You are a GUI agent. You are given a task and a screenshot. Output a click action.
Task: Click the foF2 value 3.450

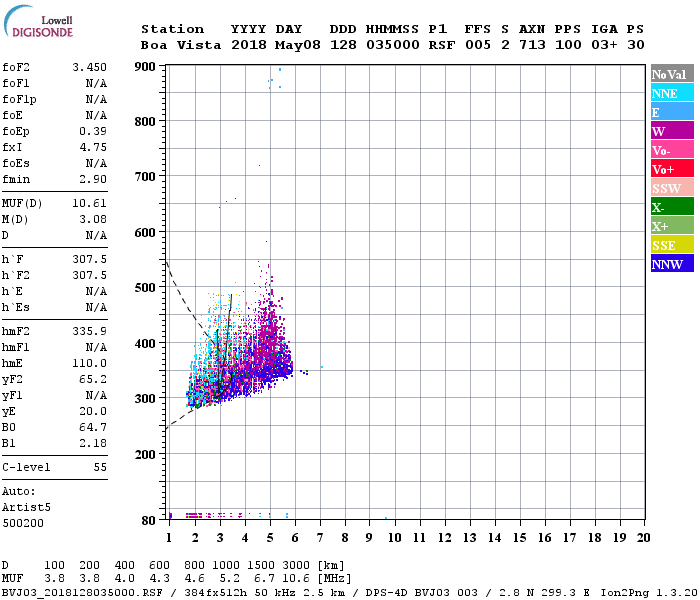[90, 67]
